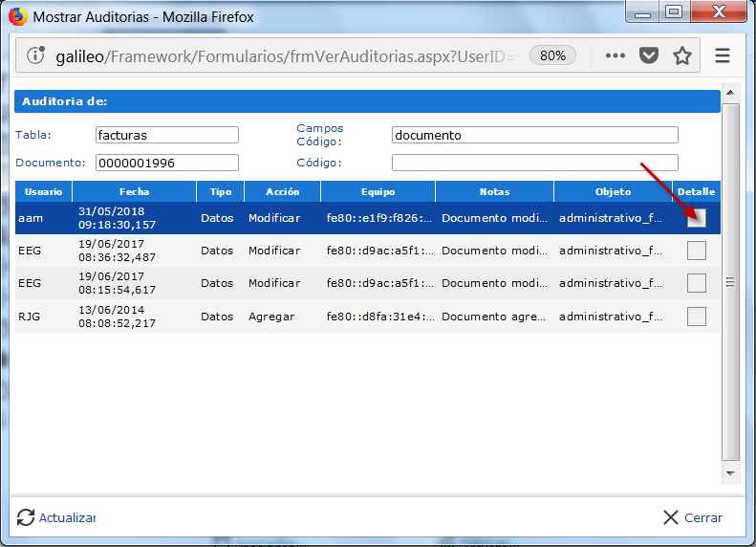Viewport: 756px width, 547px height.
Task: Click the scrollbar down arrow
Action: click(x=730, y=473)
